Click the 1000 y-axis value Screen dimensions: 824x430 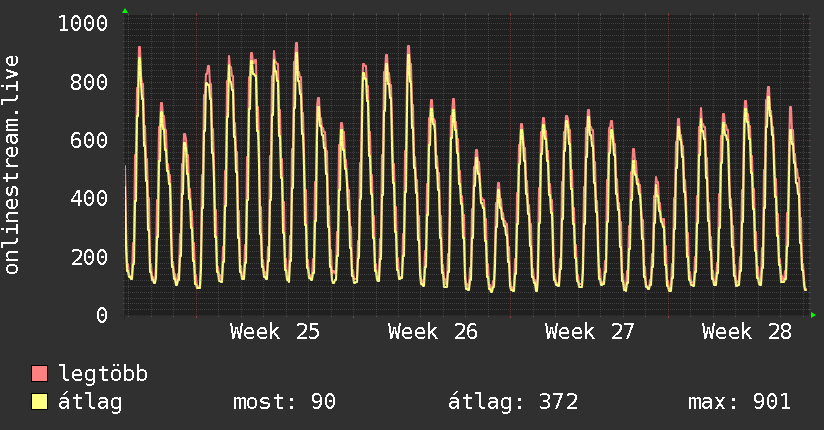pyautogui.click(x=83, y=24)
